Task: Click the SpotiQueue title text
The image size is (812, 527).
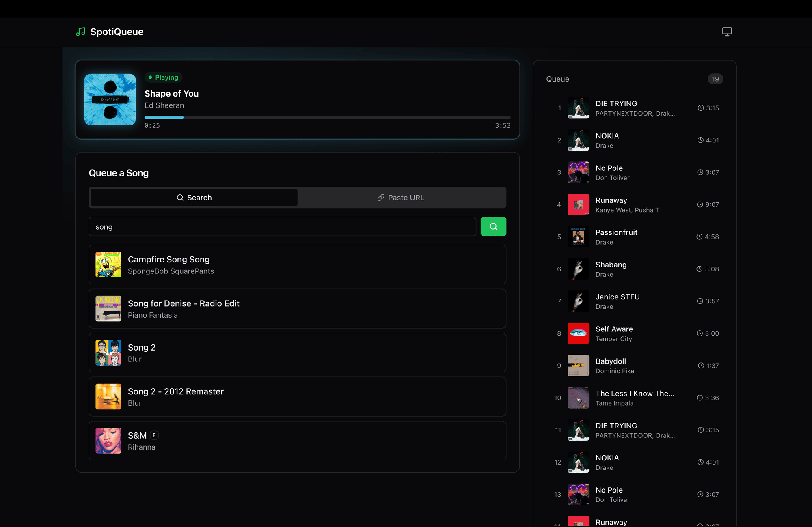Action: [x=117, y=32]
